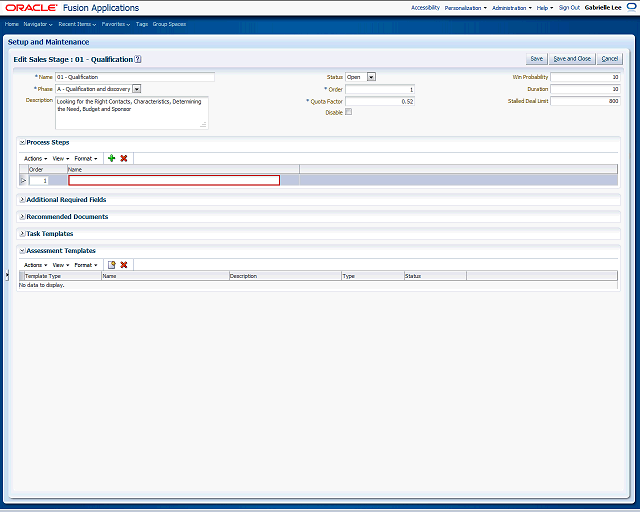Open Group Spaces link
Viewport: 640px width, 512px height.
pyautogui.click(x=169, y=24)
